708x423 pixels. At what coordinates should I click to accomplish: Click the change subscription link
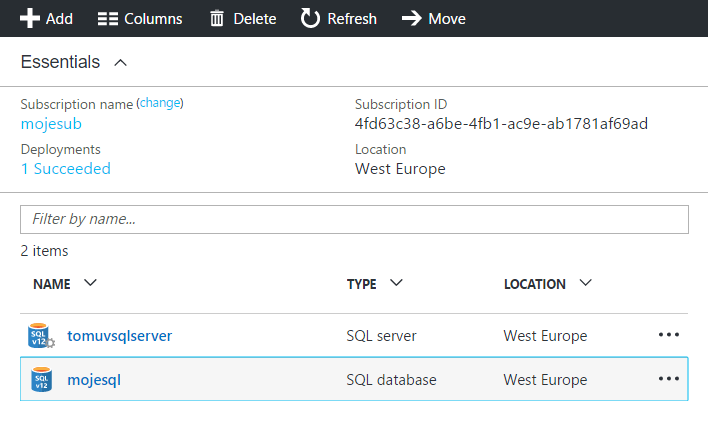pos(160,103)
